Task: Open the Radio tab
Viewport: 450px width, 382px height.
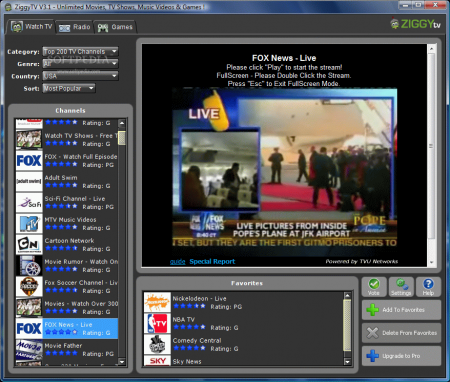Action: point(75,27)
